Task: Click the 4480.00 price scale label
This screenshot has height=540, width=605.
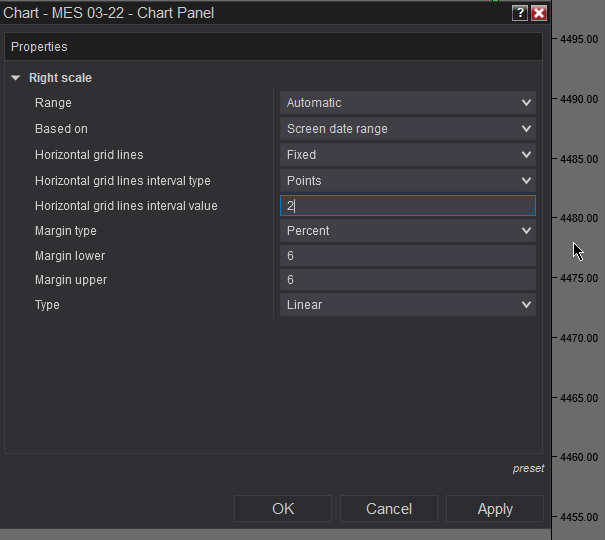Action: click(x=579, y=218)
